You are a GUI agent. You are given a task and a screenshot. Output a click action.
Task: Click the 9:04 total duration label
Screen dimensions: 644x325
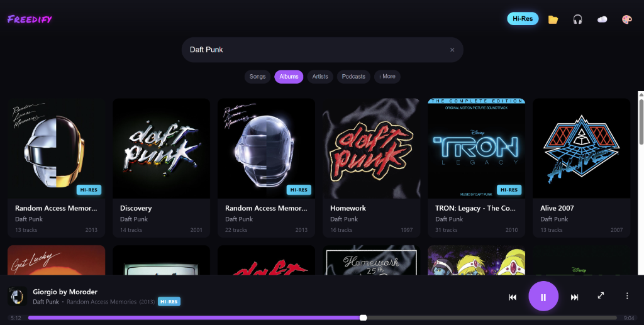(629, 318)
